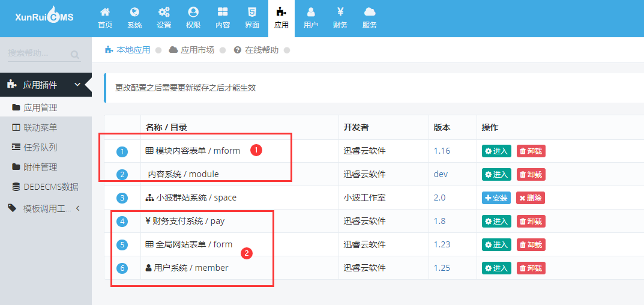Uninstall the module application
644x305 pixels.
531,174
